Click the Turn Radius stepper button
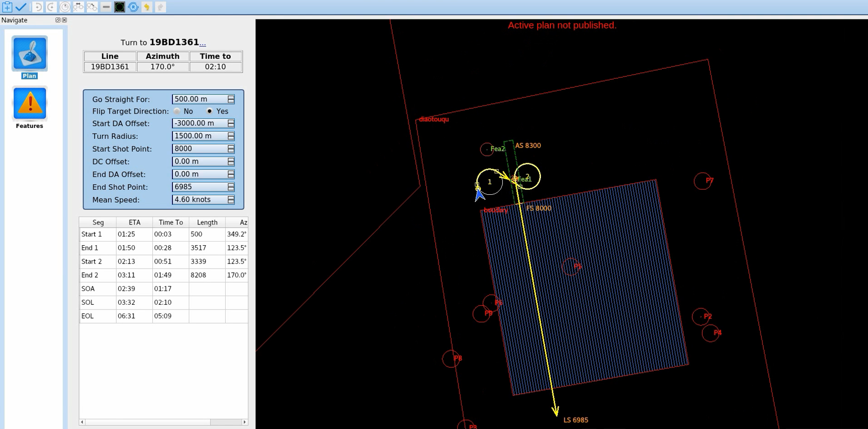This screenshot has height=429, width=868. pos(231,136)
